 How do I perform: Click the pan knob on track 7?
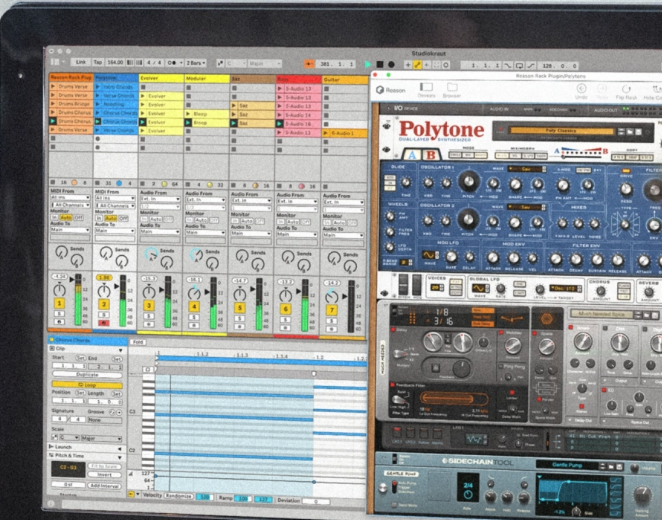pyautogui.click(x=332, y=296)
